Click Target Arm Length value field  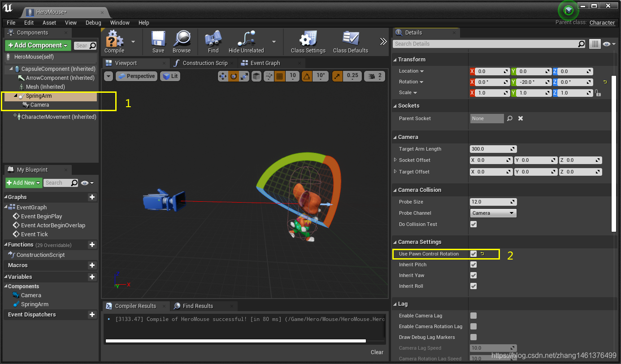coord(493,149)
